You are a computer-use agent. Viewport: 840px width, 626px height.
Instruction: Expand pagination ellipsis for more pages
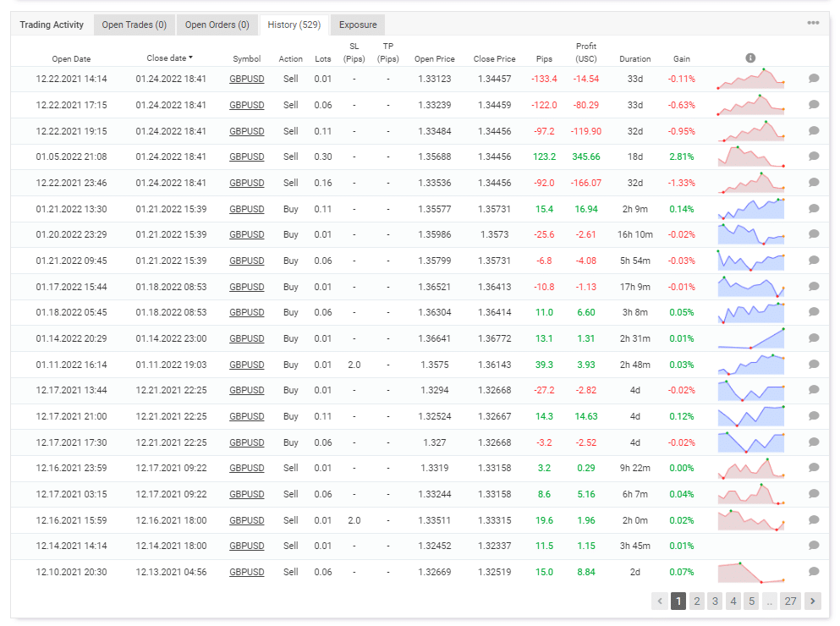click(770, 601)
